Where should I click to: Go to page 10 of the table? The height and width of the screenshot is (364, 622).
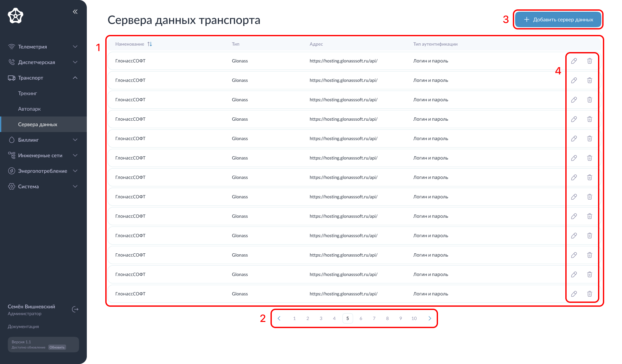tap(414, 318)
